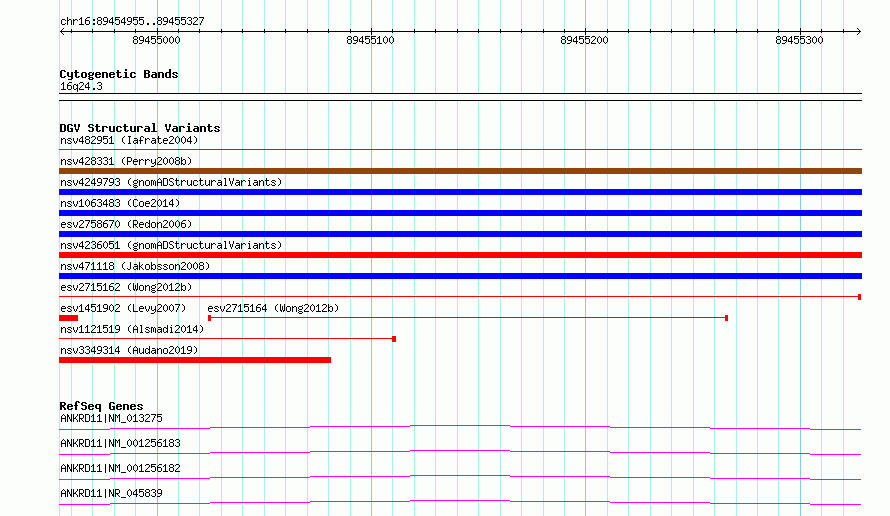Screen dimensions: 890x516
Task: Click nsv428331 (Perry2008b) label
Action: (x=126, y=161)
